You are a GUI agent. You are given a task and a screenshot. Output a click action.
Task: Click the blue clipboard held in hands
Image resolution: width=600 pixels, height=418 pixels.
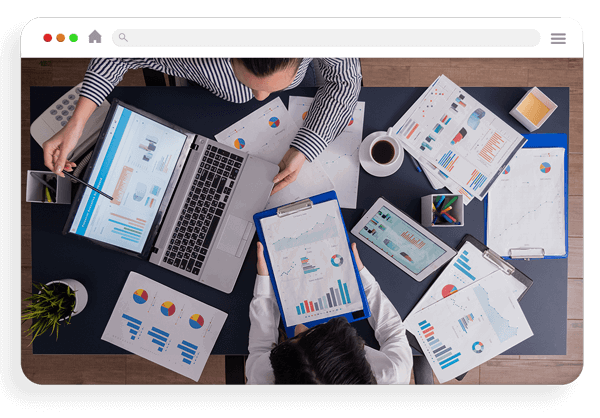(312, 260)
